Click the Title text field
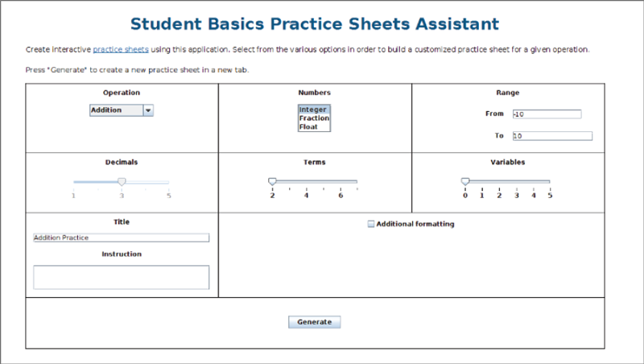This screenshot has height=364, width=644. pyautogui.click(x=121, y=238)
